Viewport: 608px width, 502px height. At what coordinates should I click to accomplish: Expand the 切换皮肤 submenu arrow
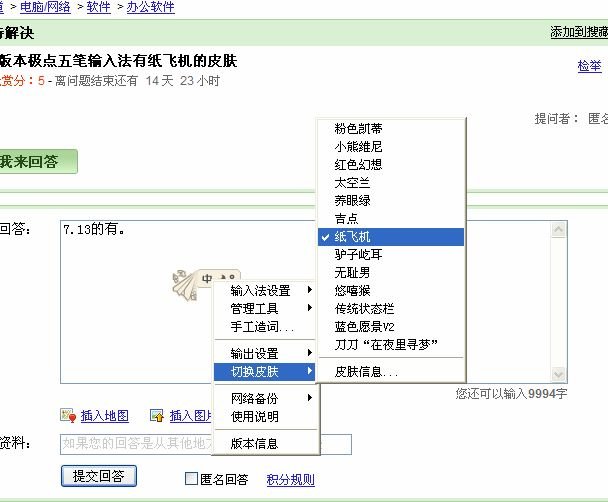point(310,371)
